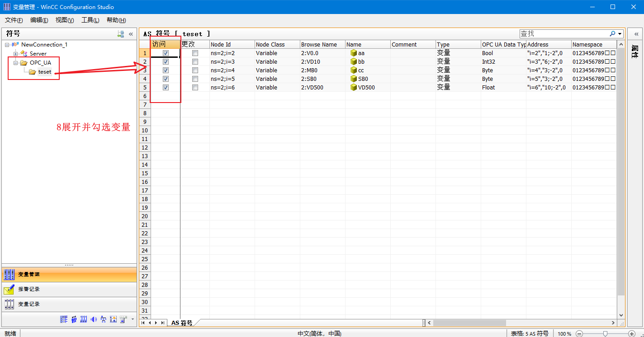Open the hierarchy tree icon in navigation strip
The image size is (644, 337).
(104, 319)
